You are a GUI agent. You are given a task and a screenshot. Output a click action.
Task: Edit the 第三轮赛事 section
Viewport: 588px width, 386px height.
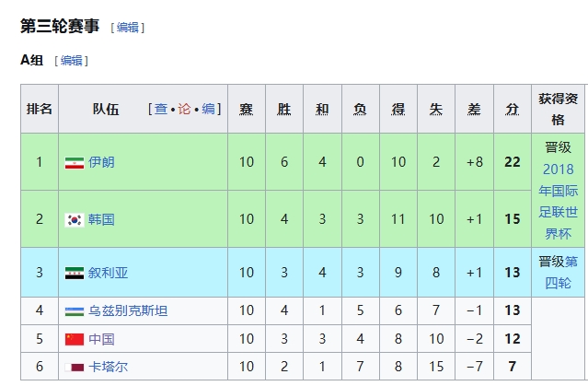tap(128, 28)
